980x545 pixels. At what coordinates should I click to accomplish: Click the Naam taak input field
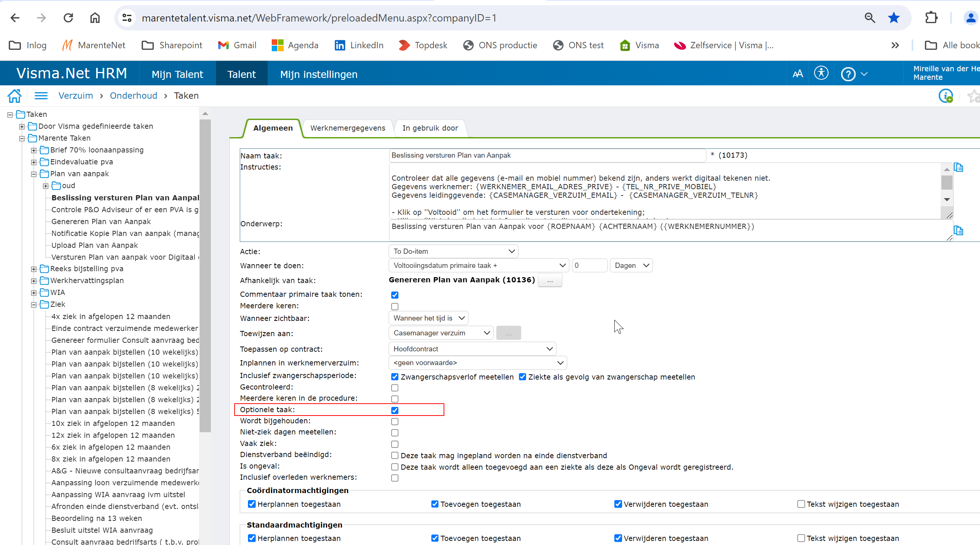(547, 155)
